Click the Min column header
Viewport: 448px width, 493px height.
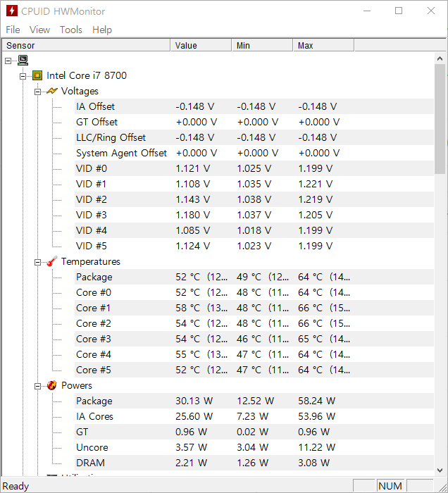pyautogui.click(x=262, y=45)
